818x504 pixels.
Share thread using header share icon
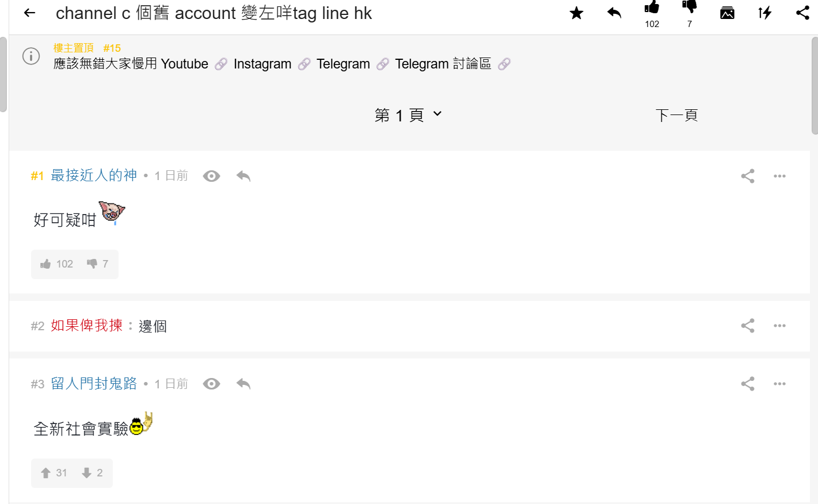(802, 13)
